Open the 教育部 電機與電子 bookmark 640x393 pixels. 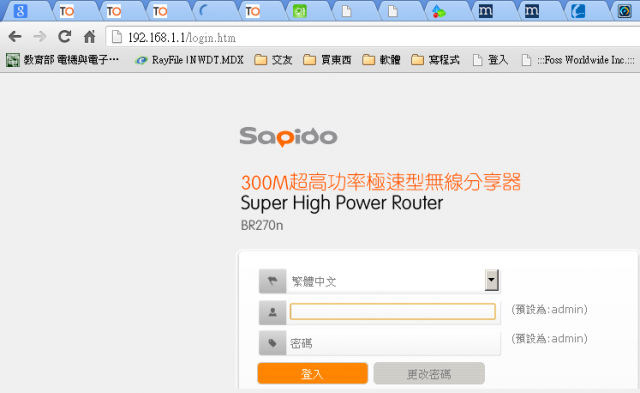click(62, 60)
